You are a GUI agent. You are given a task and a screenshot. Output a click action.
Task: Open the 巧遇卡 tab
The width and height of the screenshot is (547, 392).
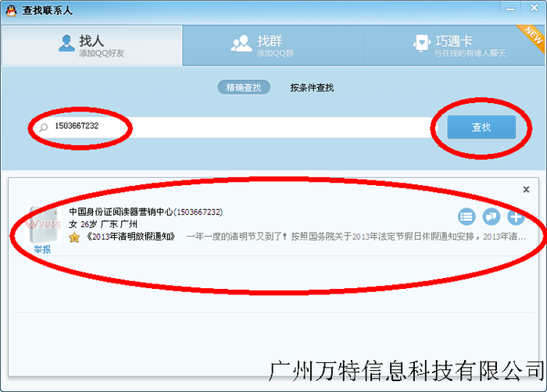coord(454,46)
